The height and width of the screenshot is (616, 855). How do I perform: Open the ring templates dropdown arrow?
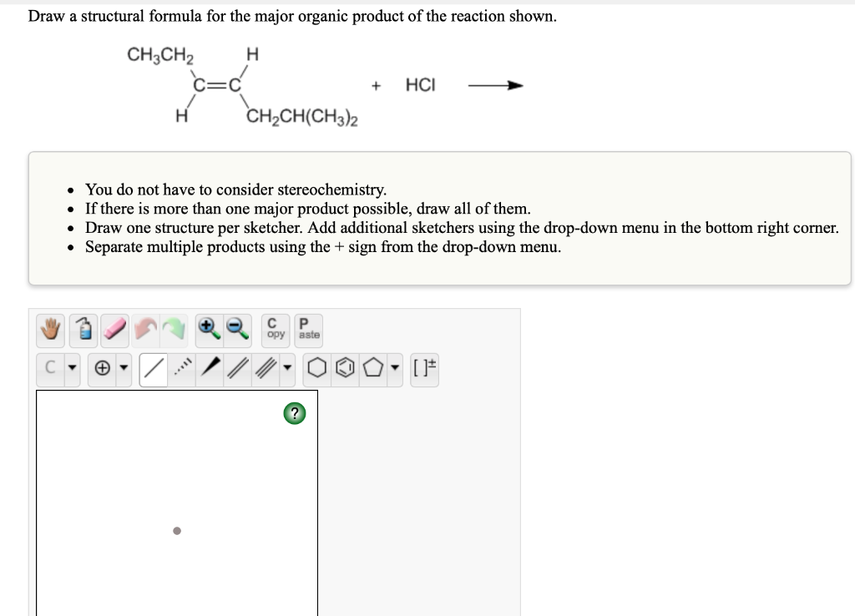coord(395,369)
